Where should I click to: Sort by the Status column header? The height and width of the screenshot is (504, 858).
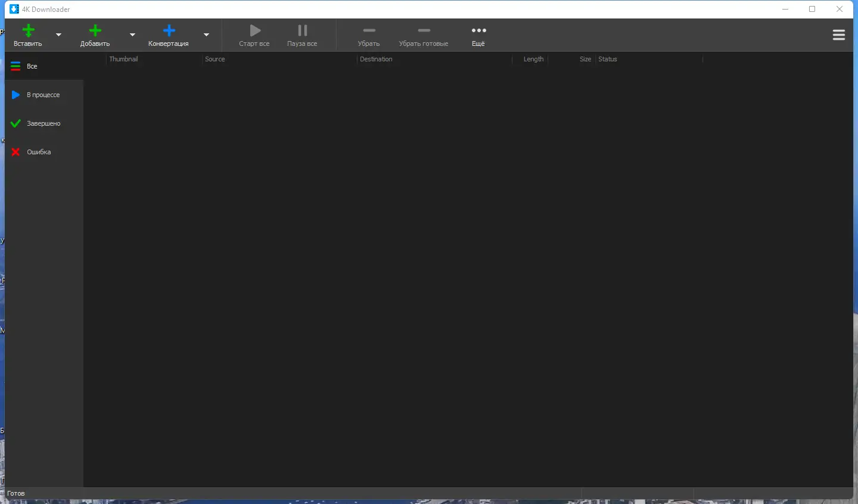click(x=649, y=59)
